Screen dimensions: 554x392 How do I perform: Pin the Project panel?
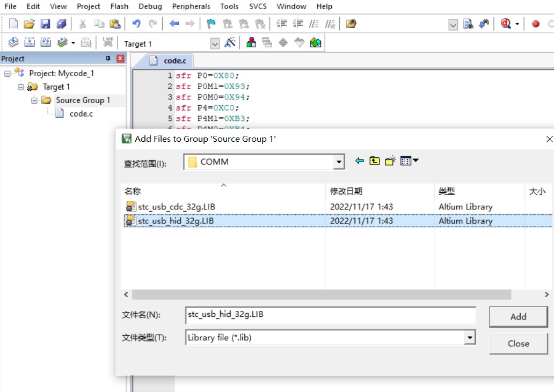[x=108, y=59]
